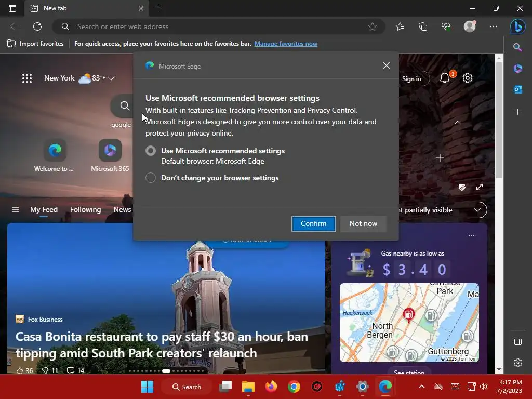Like the Casa Bonita story
532x399 pixels.
(20, 370)
